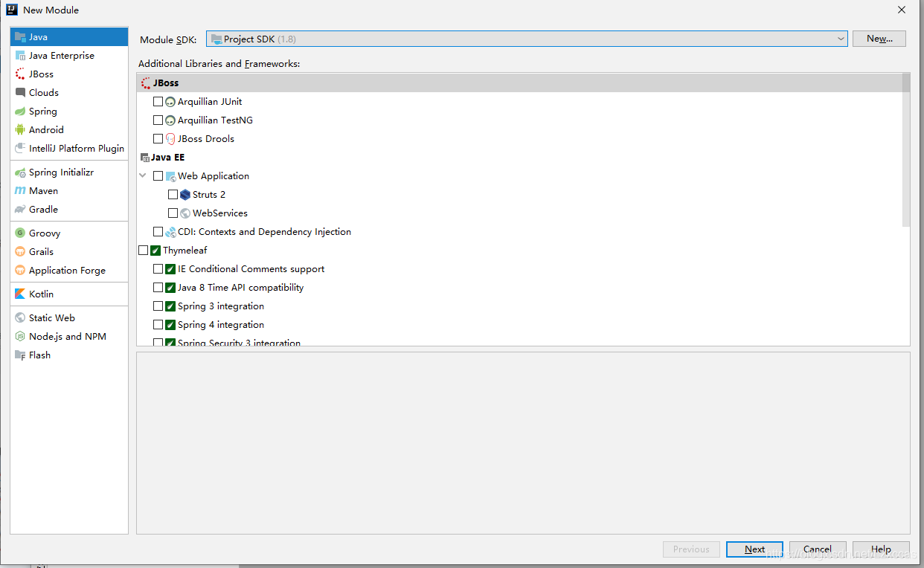
Task: Click the Gradle elephant icon
Action: (20, 209)
